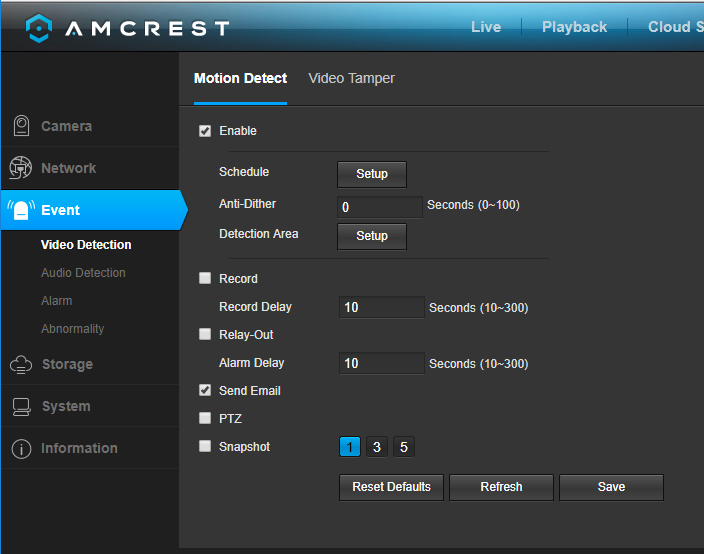Click the Anti-Dither seconds field
Screen dimensions: 704x554
380,207
